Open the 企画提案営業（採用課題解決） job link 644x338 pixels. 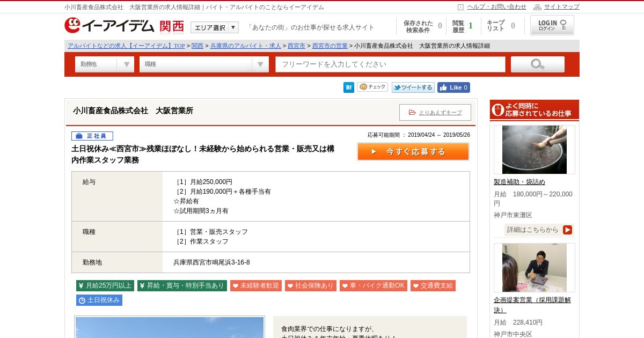click(532, 305)
